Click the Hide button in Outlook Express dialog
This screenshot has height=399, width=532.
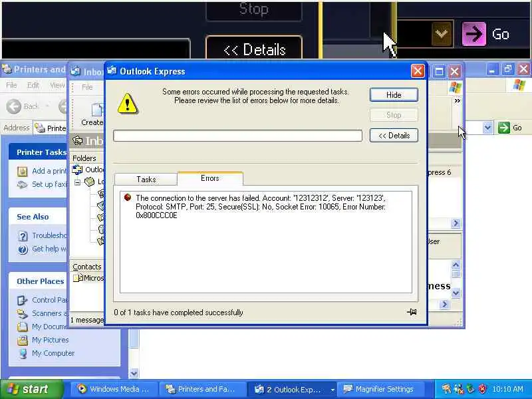click(394, 95)
